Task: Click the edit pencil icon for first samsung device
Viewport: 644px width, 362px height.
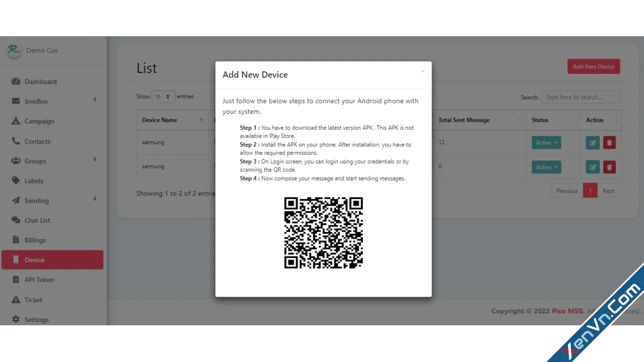Action: [592, 142]
